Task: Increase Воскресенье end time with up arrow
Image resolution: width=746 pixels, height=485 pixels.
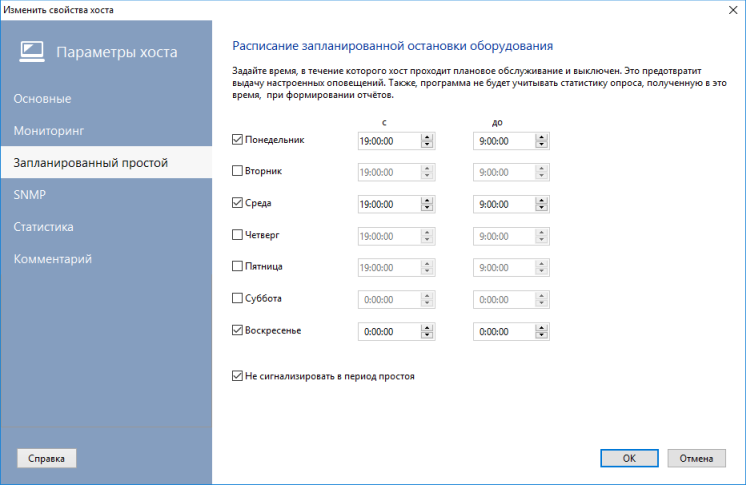Action: pos(541,328)
